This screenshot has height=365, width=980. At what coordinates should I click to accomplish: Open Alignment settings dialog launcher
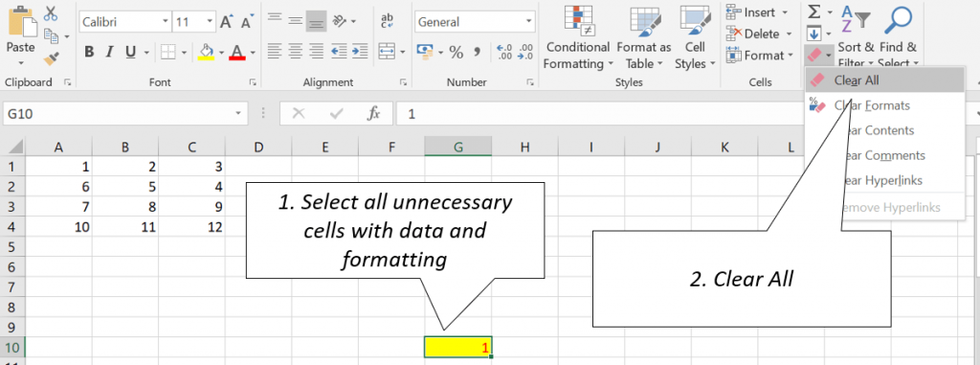(x=404, y=82)
